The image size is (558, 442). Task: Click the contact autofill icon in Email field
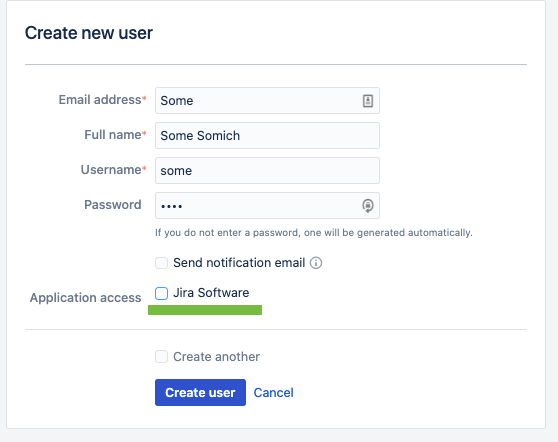(368, 101)
